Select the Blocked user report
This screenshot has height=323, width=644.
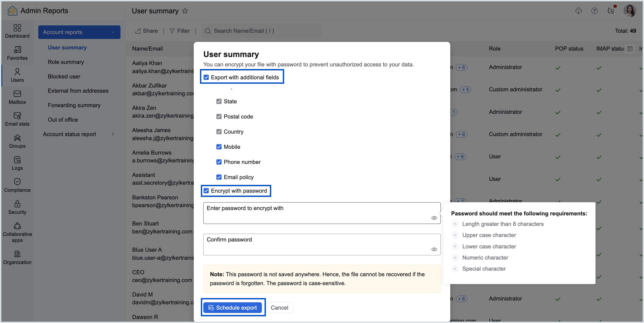tap(64, 76)
